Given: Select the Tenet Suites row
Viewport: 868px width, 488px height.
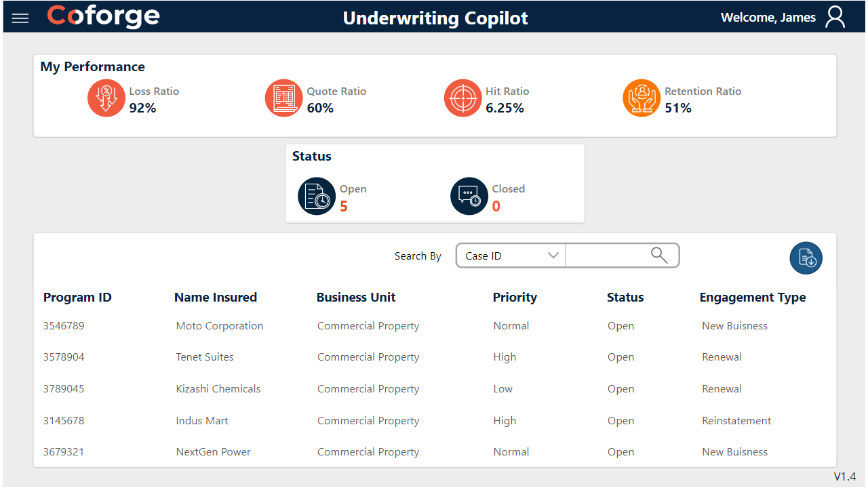Looking at the screenshot, I should 205,357.
